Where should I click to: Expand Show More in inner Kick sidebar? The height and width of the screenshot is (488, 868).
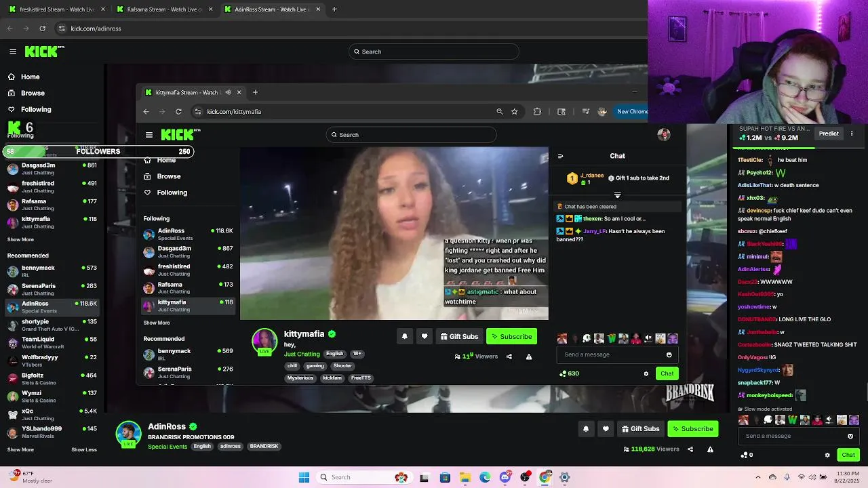pos(157,323)
